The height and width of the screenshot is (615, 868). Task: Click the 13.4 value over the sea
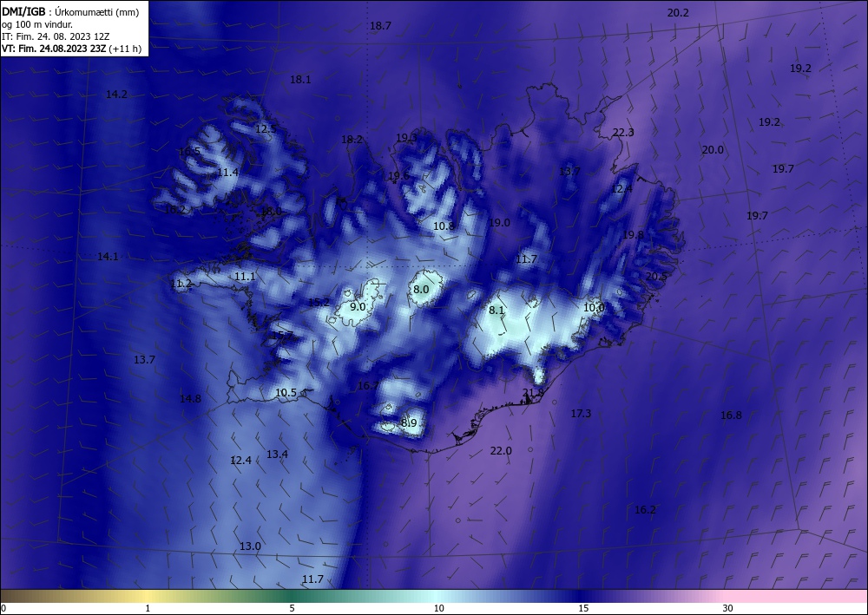(x=277, y=454)
